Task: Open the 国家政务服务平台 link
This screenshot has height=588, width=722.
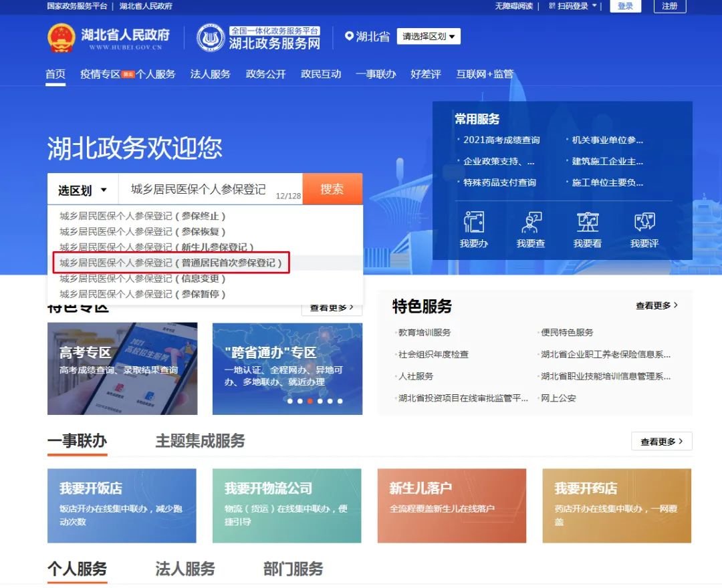Action: tap(77, 6)
